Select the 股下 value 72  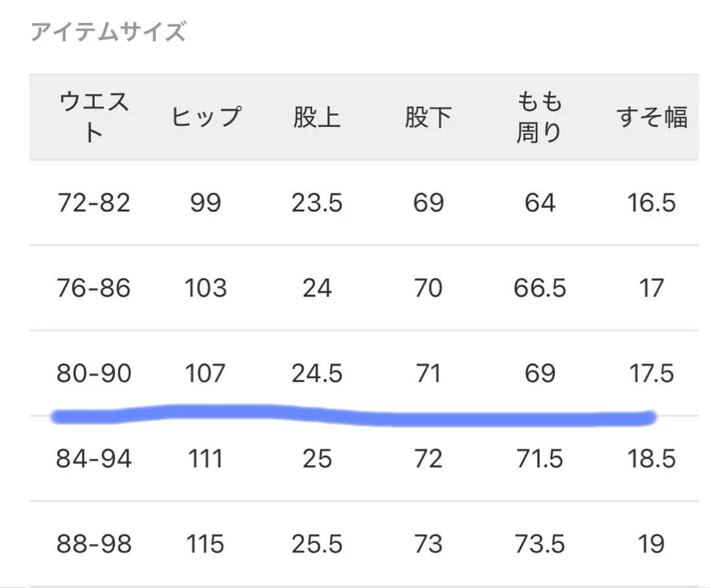tap(428, 458)
